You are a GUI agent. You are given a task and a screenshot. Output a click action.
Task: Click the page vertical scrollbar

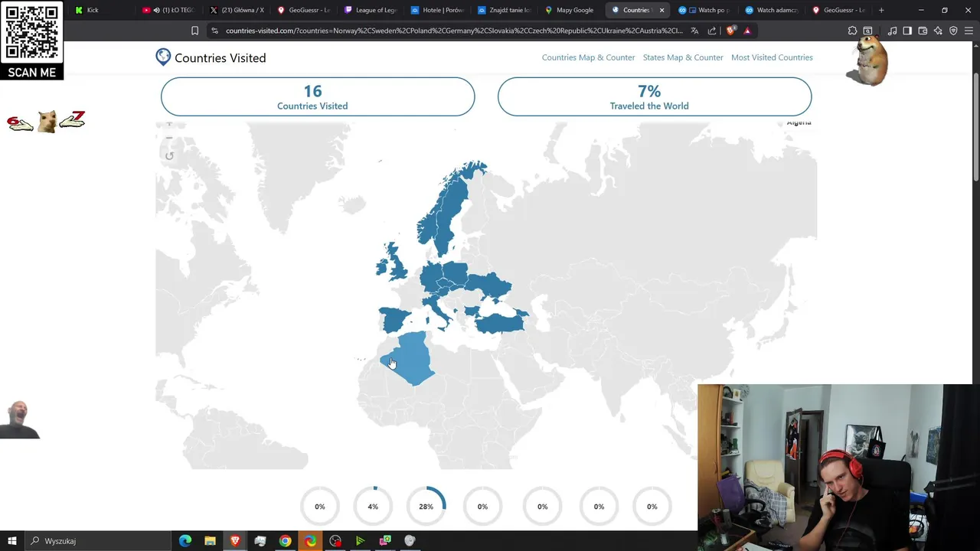pos(976,126)
